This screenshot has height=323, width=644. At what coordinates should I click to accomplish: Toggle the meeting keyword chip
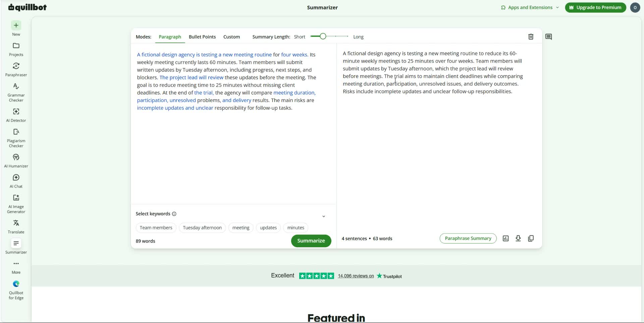pos(241,228)
